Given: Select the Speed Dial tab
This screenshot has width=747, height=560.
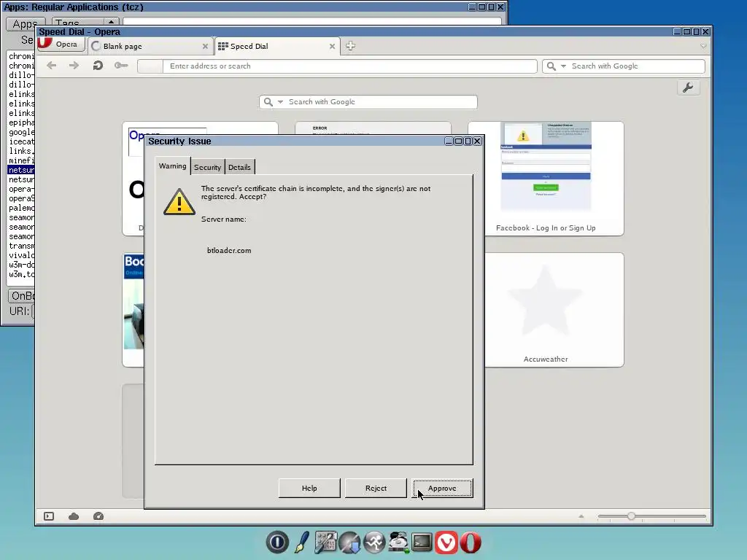Looking at the screenshot, I should coord(278,46).
